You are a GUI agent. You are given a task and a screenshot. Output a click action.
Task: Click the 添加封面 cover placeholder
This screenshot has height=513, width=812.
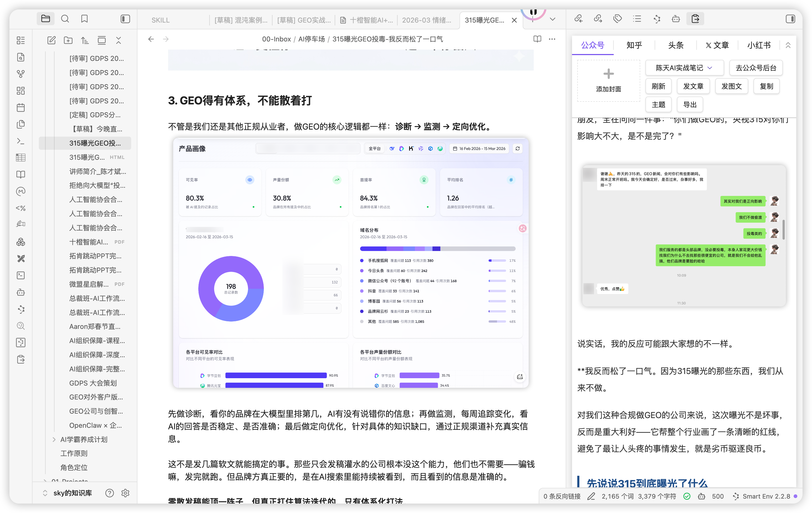[x=608, y=81]
